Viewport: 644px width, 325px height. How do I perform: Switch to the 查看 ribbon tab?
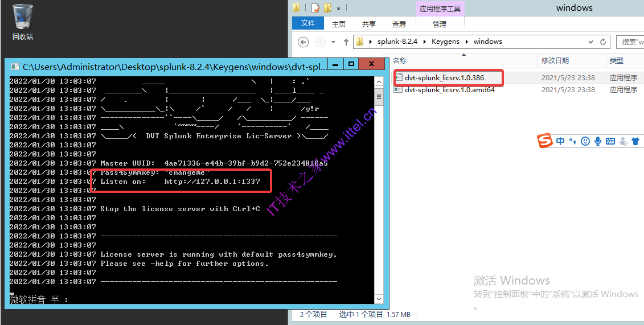click(x=399, y=24)
